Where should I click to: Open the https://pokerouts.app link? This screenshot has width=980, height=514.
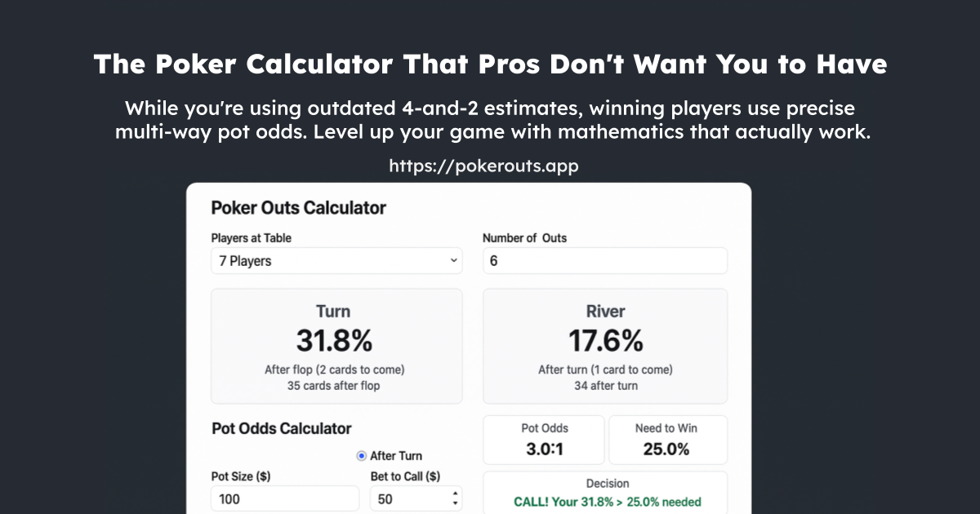pyautogui.click(x=483, y=166)
